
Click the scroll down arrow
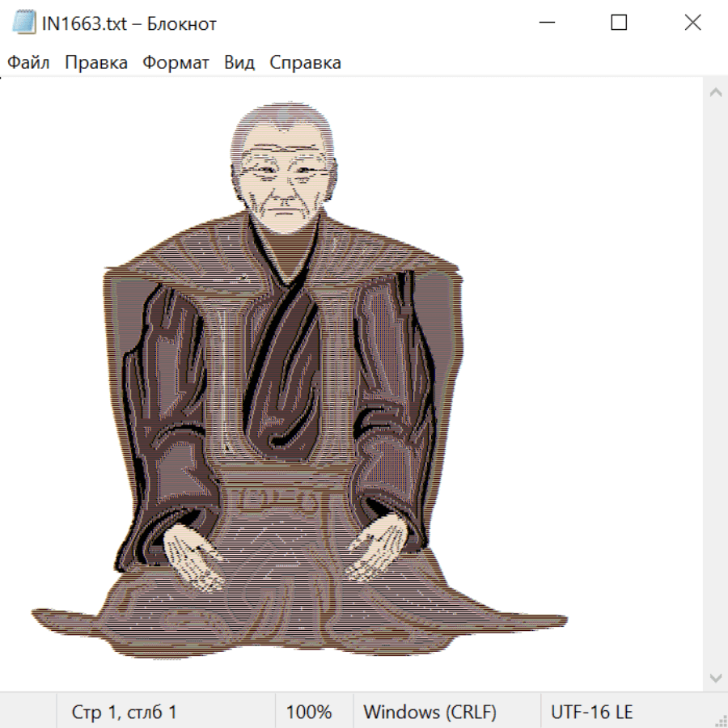(x=715, y=677)
